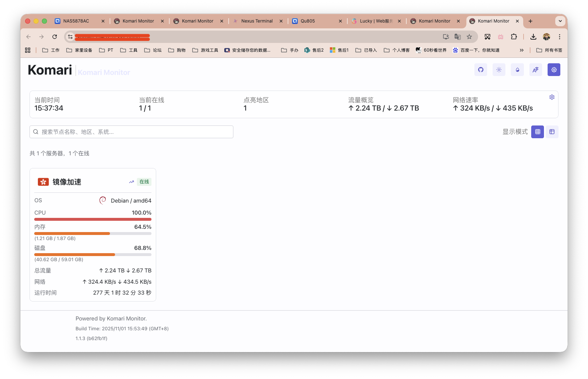The image size is (588, 379).
Task: Bookmark this page with the star icon
Action: [x=470, y=37]
